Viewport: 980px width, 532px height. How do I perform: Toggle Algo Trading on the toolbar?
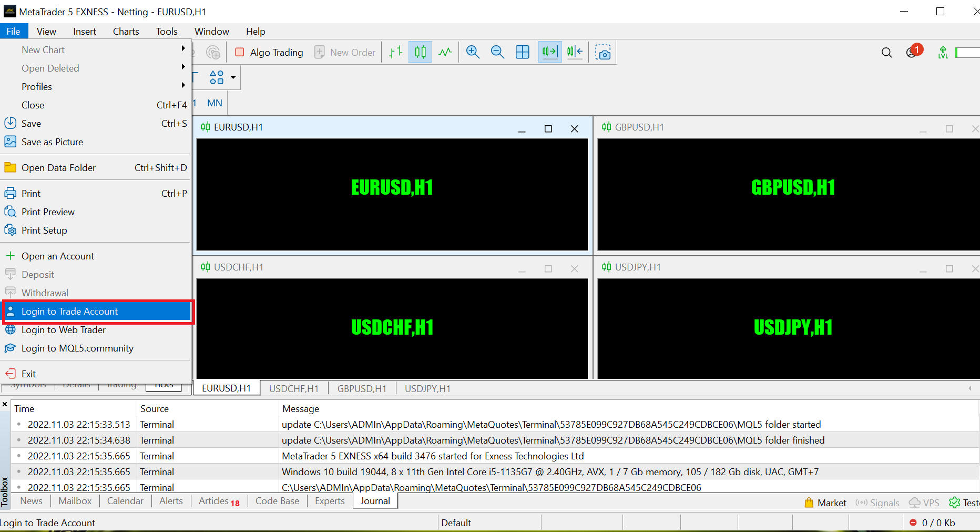(x=269, y=52)
